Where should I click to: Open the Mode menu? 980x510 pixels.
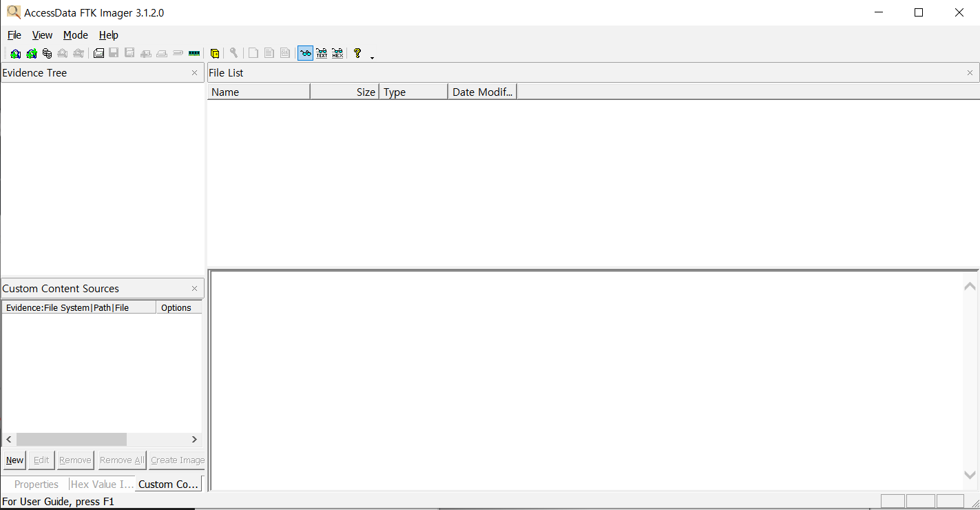coord(76,35)
